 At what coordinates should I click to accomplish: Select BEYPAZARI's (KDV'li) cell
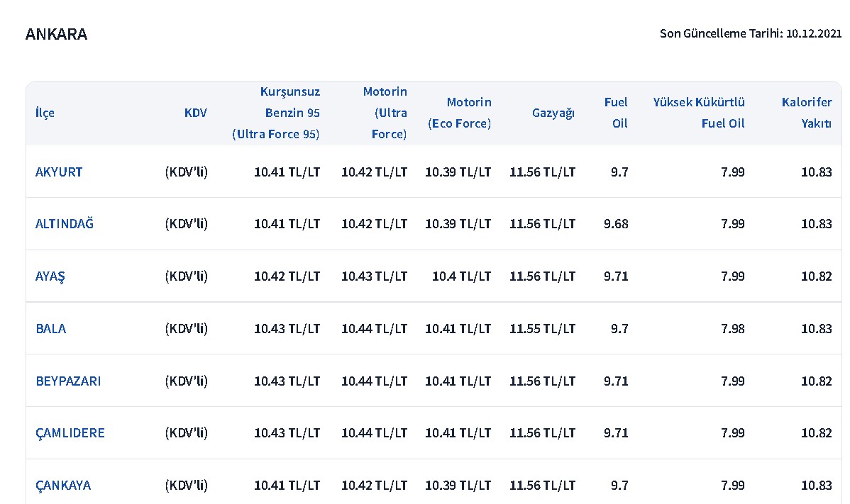tap(187, 381)
